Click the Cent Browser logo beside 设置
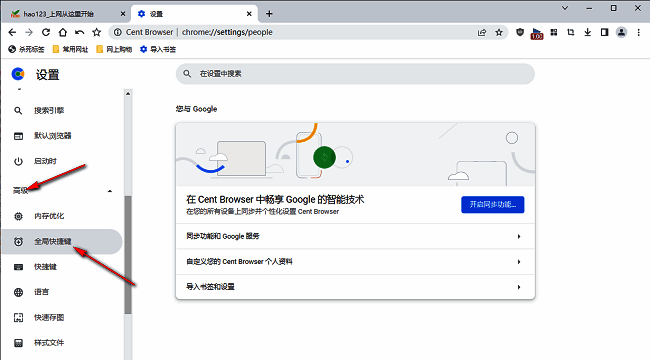The width and height of the screenshot is (650, 360). [18, 74]
